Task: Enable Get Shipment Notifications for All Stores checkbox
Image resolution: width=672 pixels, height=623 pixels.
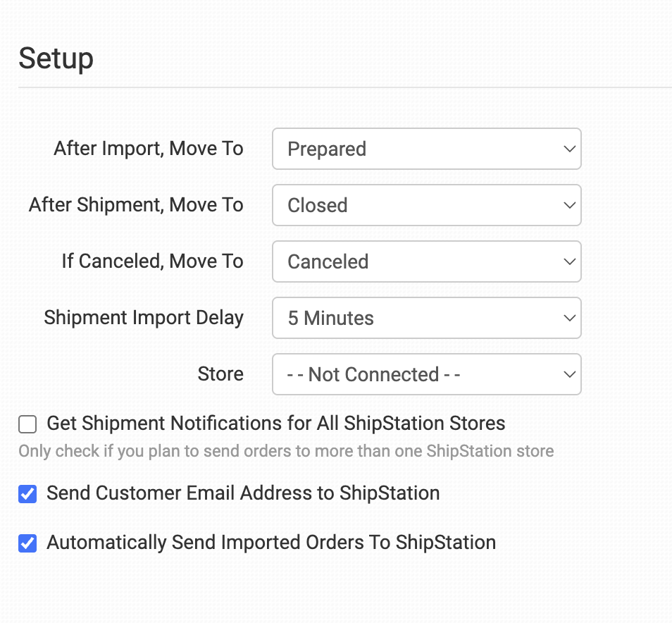Action: point(27,424)
